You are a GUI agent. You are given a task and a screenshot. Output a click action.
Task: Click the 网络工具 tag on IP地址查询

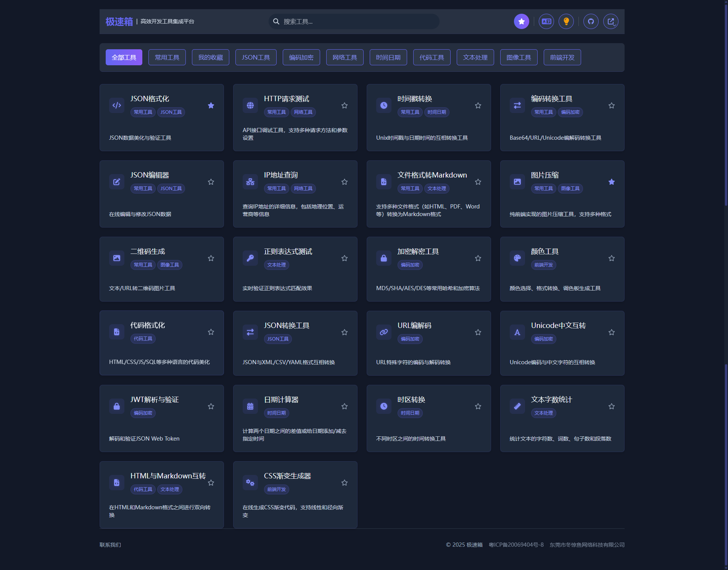click(x=303, y=189)
